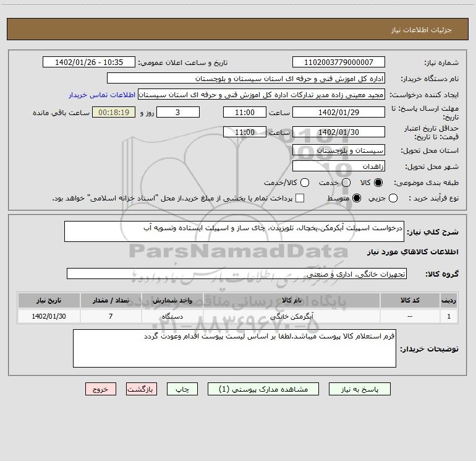
Task: Click the پاسخ به نیاز button
Action: click(360, 389)
